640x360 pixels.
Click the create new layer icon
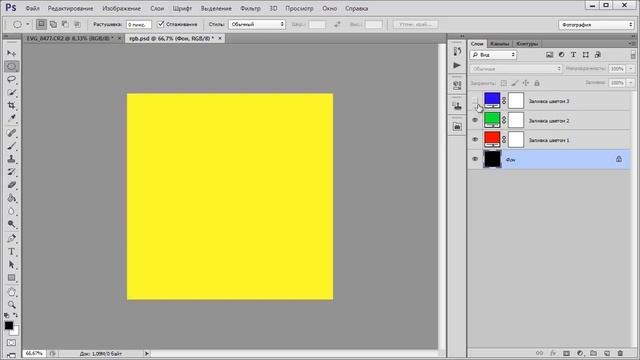[x=607, y=353]
